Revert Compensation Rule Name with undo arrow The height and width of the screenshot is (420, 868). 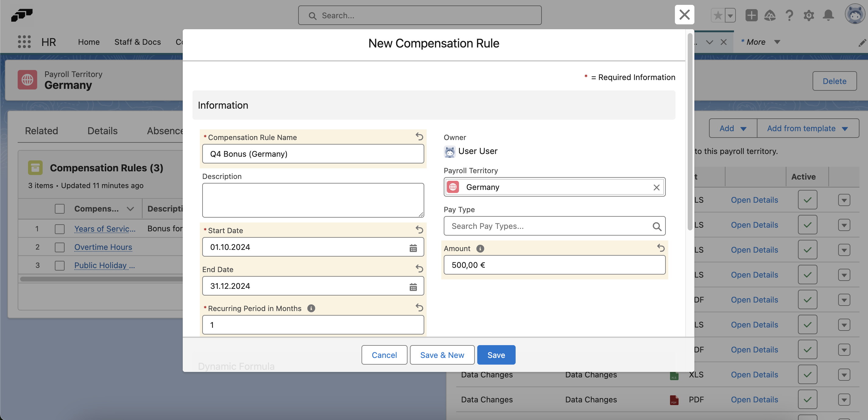tap(419, 137)
